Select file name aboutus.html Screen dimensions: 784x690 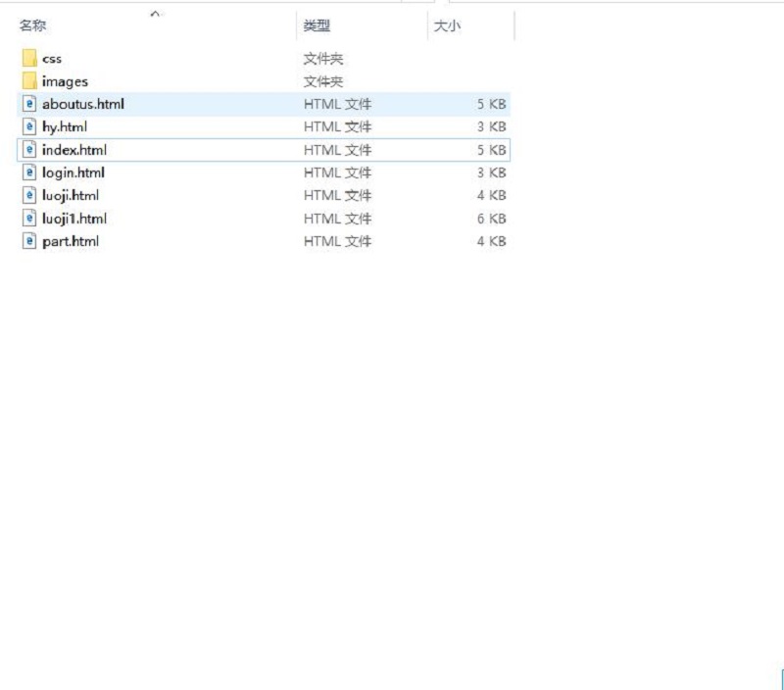click(83, 104)
